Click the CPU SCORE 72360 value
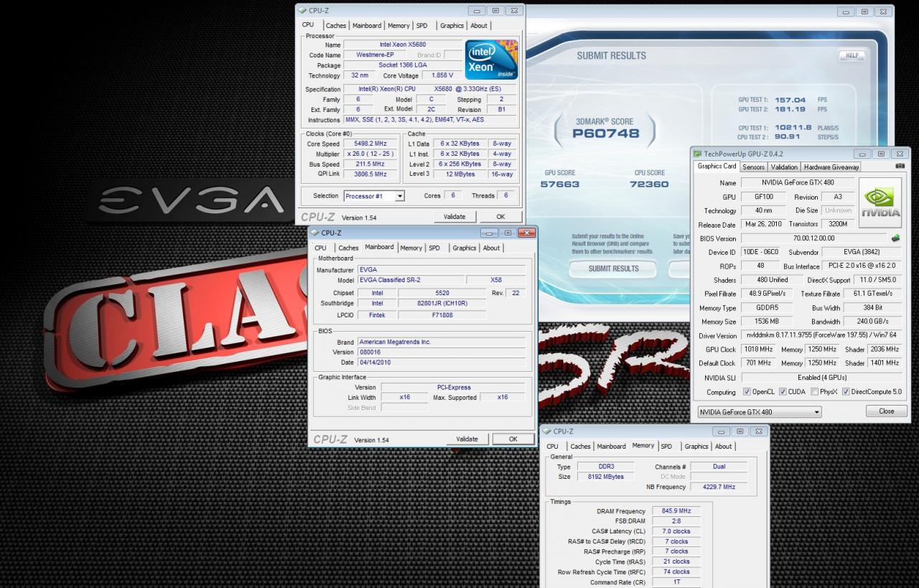This screenshot has height=588, width=919. 649,185
